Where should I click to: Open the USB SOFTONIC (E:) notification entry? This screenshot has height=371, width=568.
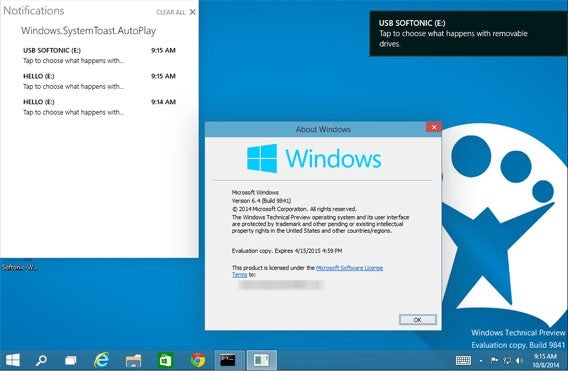99,55
